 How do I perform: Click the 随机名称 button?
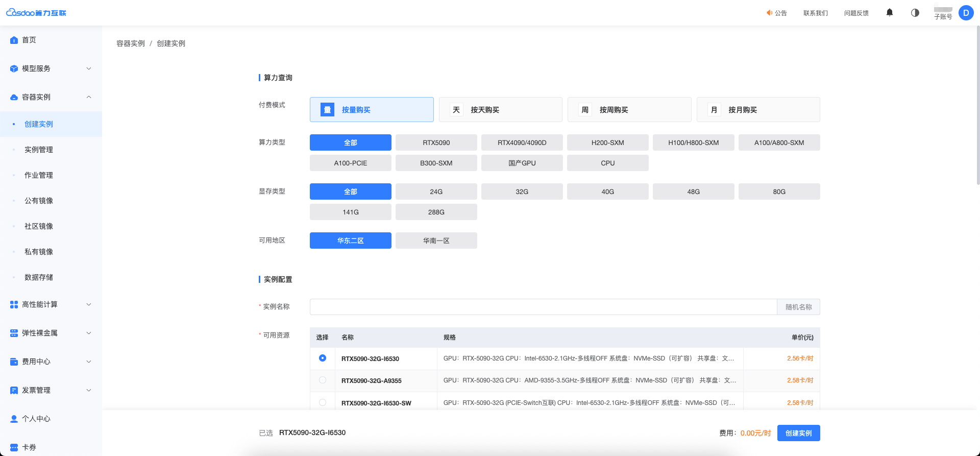(799, 307)
